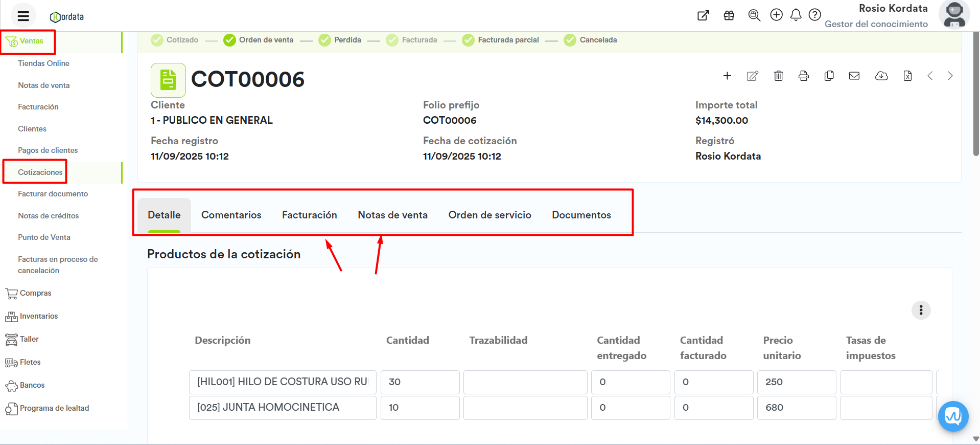This screenshot has height=445, width=980.
Task: Open the notifications bell
Action: 796,15
